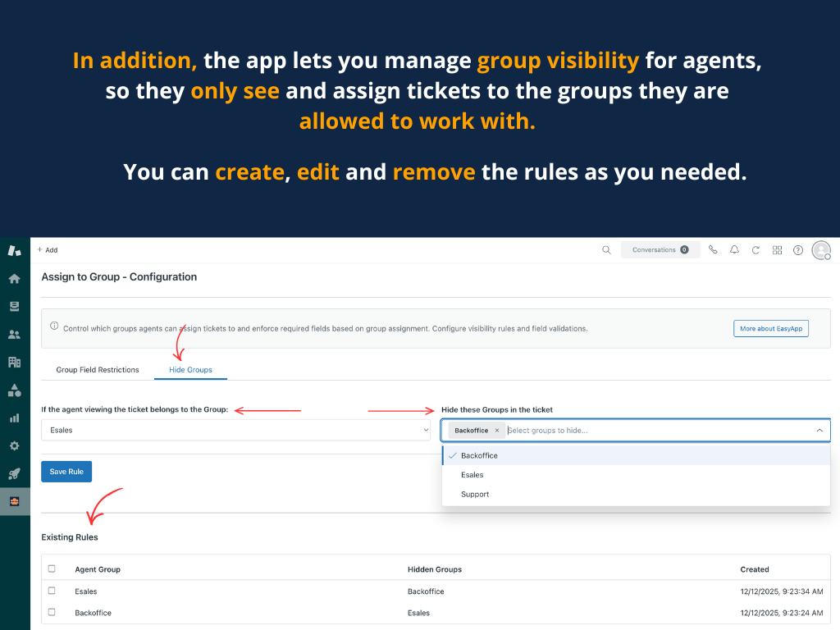
Task: Select all rules with the header checkbox
Action: tap(52, 569)
